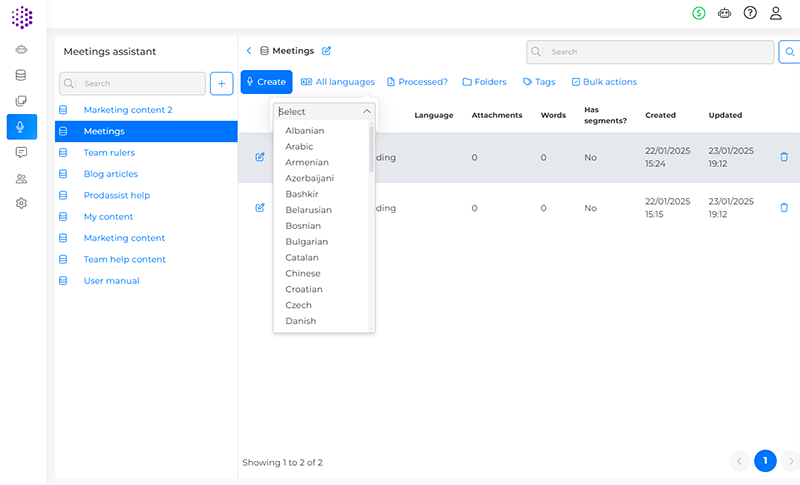Screen dimensions: 800x485
Task: Open Bulk actions checkbox option
Action: [x=603, y=82]
